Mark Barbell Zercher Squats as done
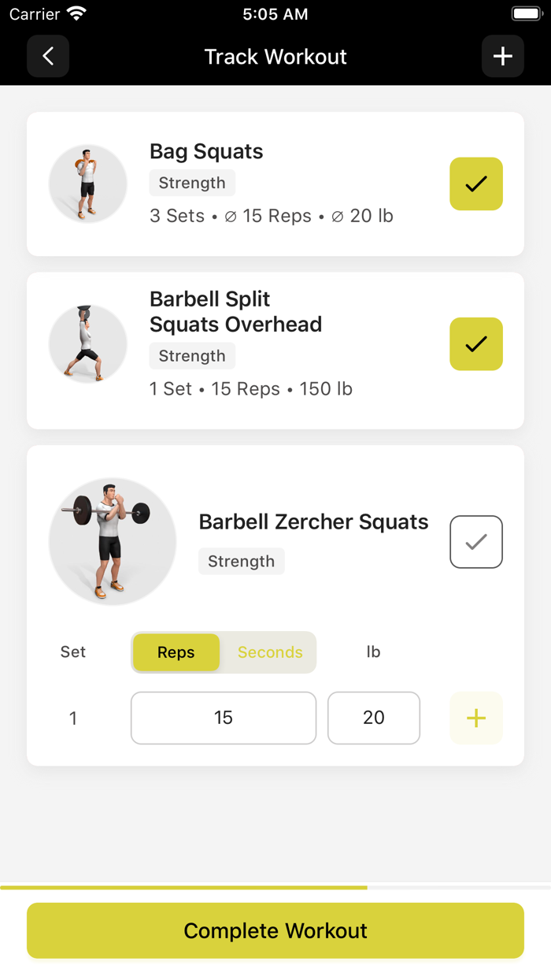Screen dimensions: 551x980 [x=475, y=542]
